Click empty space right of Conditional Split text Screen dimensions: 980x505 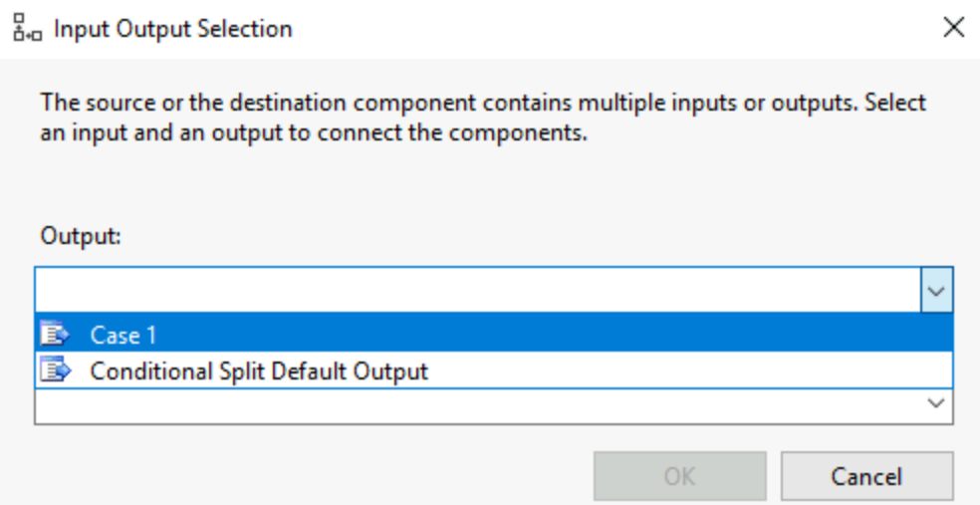coord(687,372)
